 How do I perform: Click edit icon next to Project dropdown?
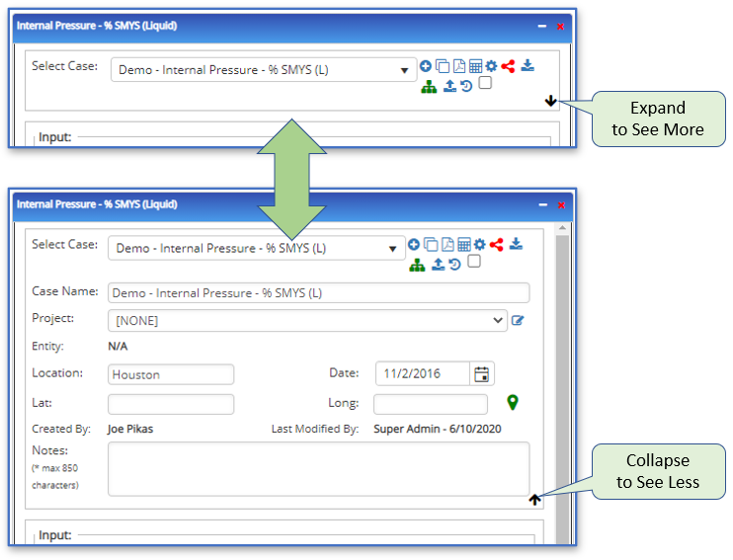pos(518,320)
